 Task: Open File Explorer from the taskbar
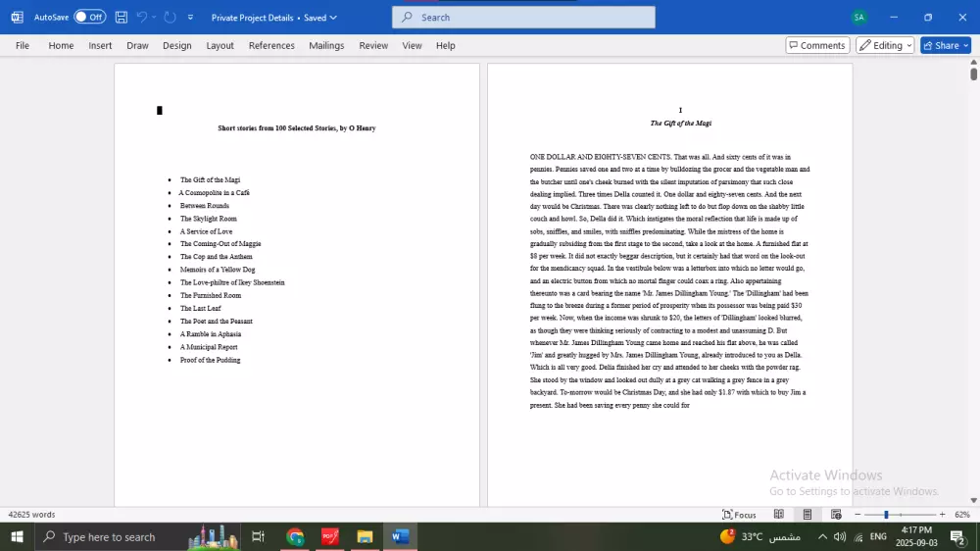365,536
